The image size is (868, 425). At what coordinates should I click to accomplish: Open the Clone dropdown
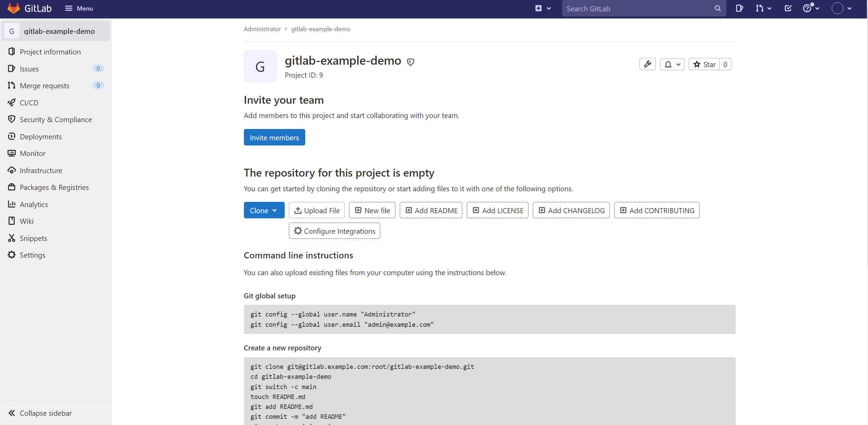click(264, 210)
